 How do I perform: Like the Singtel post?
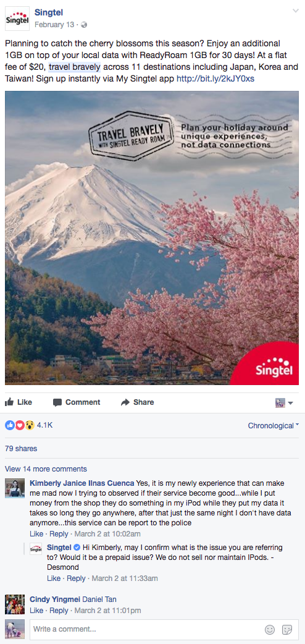[19, 402]
